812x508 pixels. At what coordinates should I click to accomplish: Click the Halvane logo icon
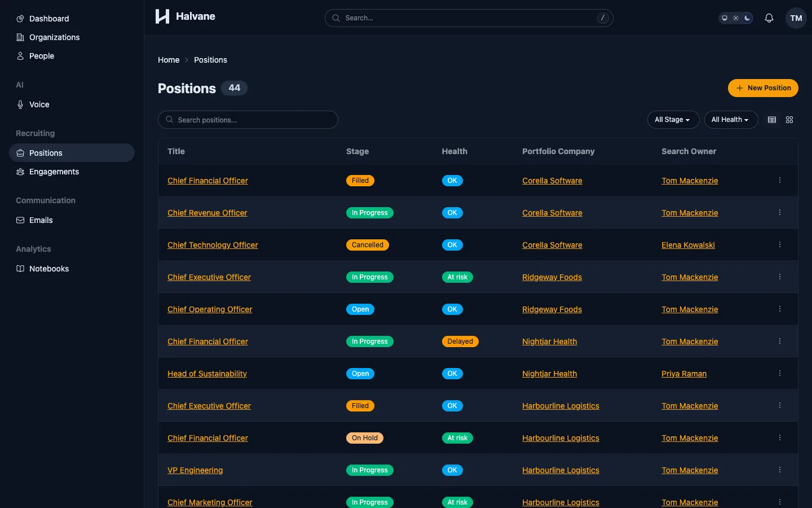pos(162,16)
